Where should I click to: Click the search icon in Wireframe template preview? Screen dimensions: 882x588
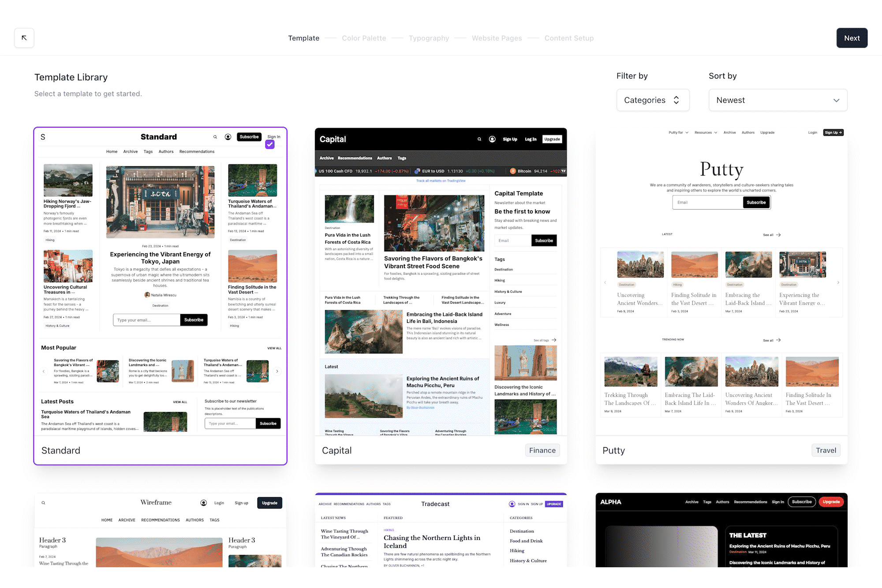(43, 503)
